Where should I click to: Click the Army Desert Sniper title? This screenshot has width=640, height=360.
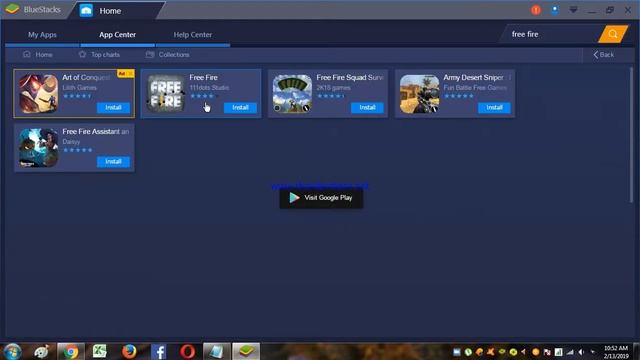(x=473, y=78)
